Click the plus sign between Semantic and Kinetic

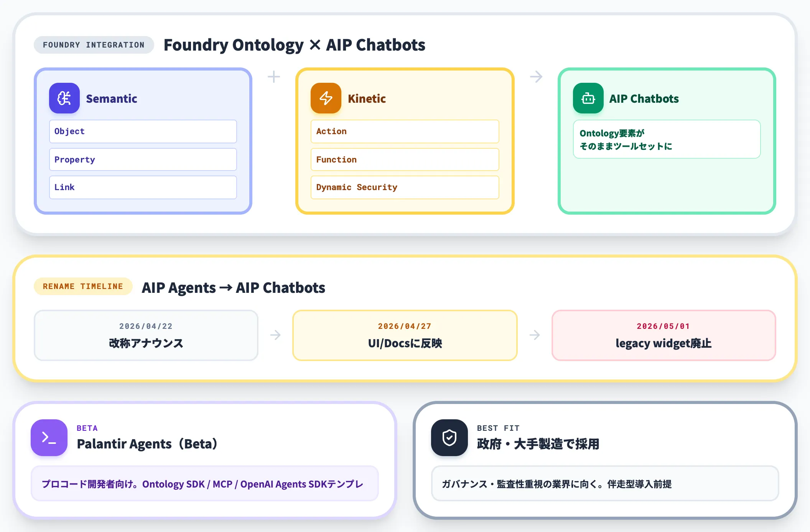coord(274,77)
